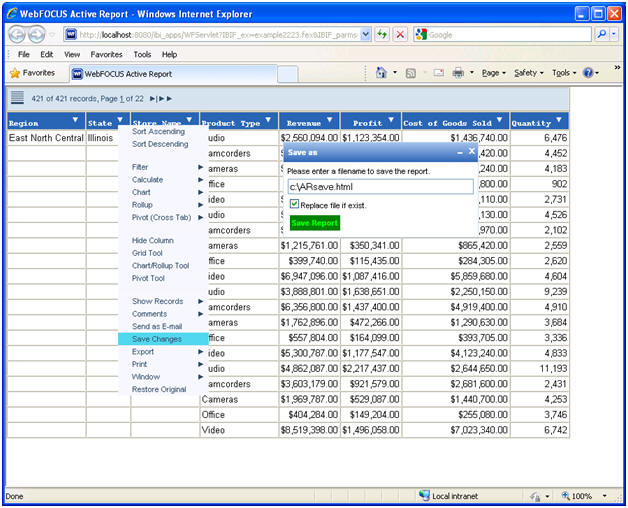
Task: Open the search provider dropdown arrow
Action: tap(614, 34)
